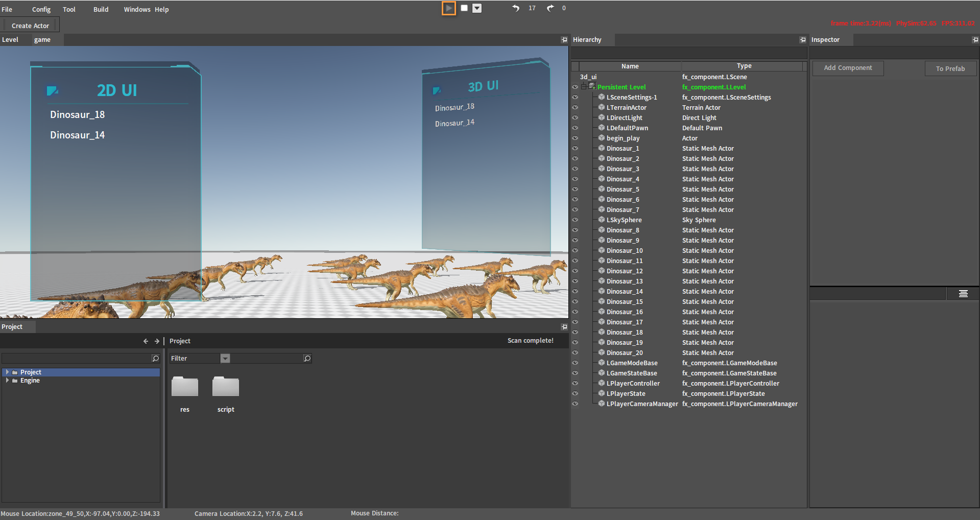Click the To Prefab button
This screenshot has width=980, height=520.
(x=950, y=68)
